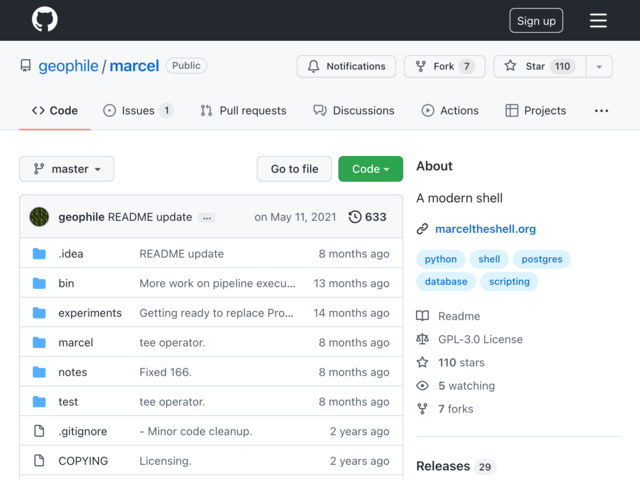Open the master branch dropdown
Image resolution: width=640 pixels, height=480 pixels.
point(67,169)
